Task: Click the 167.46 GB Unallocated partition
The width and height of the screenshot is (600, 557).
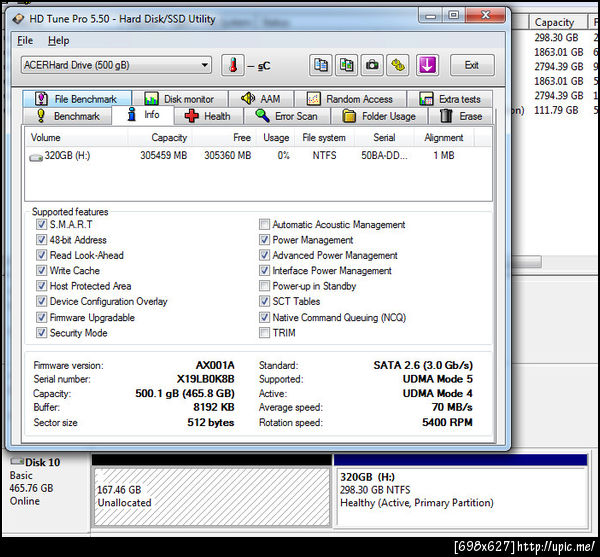Action: click(212, 497)
